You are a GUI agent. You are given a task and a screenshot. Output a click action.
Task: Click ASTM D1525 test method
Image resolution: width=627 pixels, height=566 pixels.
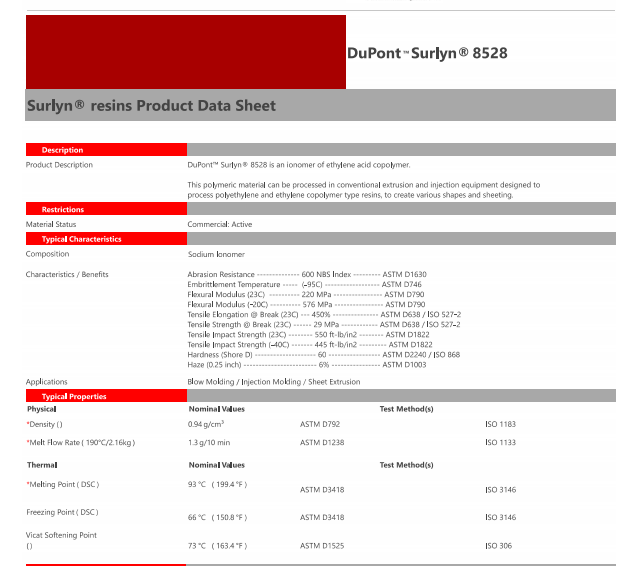[322, 546]
